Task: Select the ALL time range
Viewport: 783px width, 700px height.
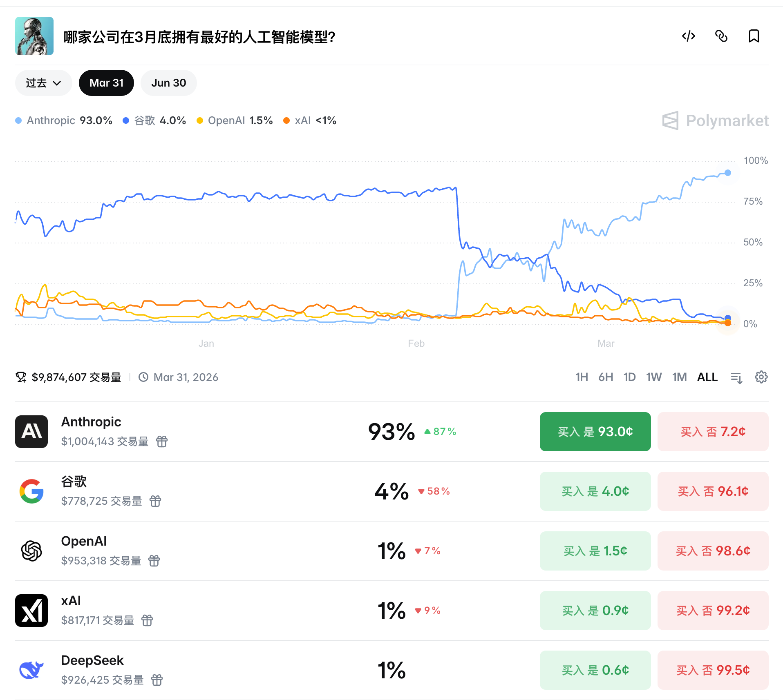Action: coord(707,377)
